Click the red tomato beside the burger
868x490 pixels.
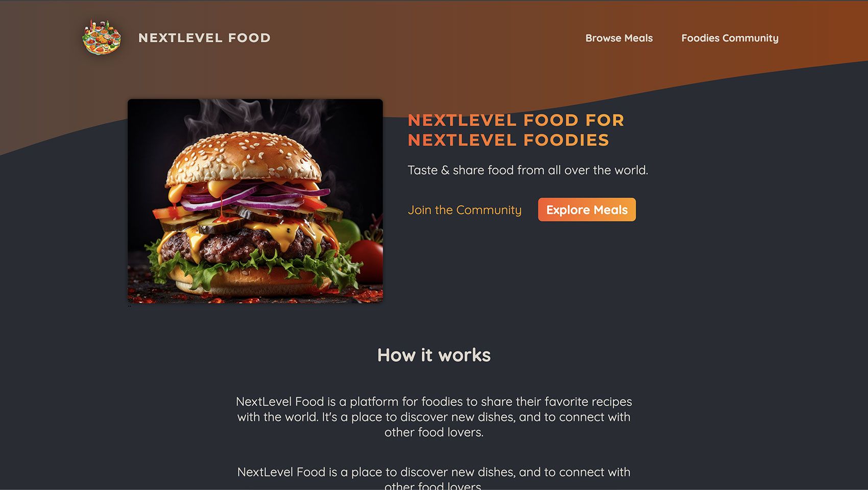coord(366,260)
